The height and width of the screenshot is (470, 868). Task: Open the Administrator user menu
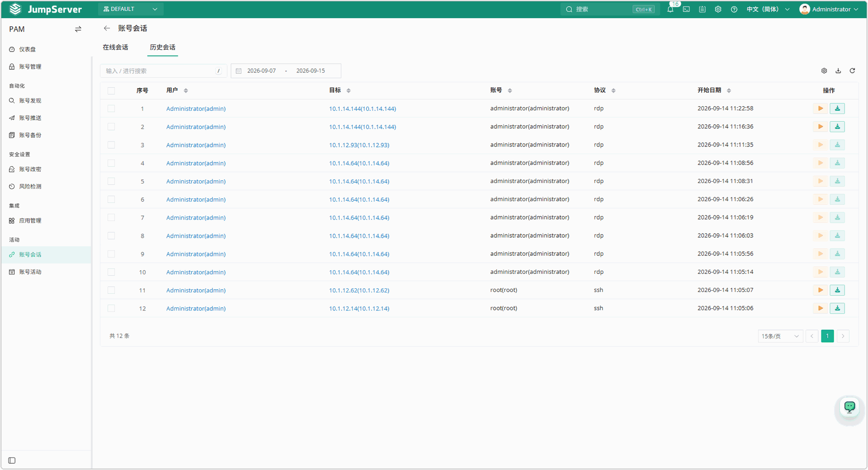coord(829,9)
